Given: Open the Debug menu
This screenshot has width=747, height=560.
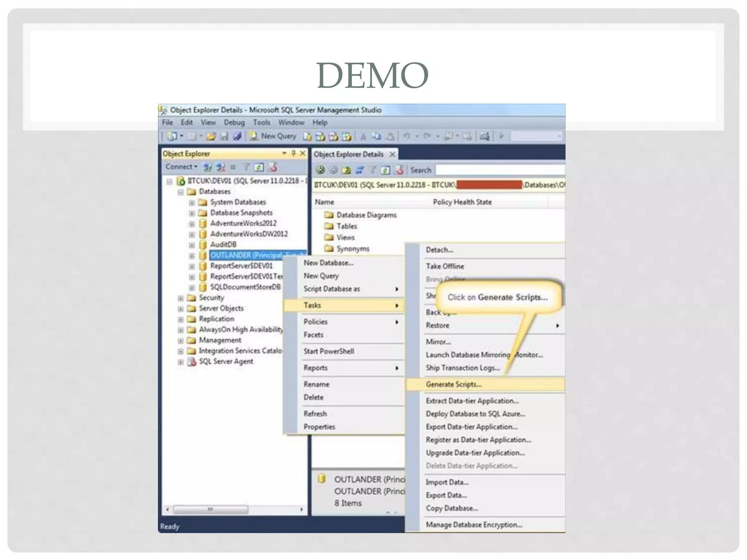Looking at the screenshot, I should tap(234, 122).
